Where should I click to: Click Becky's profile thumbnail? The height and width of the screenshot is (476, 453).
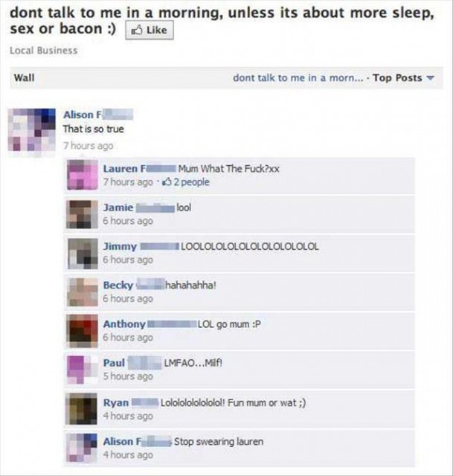(83, 292)
